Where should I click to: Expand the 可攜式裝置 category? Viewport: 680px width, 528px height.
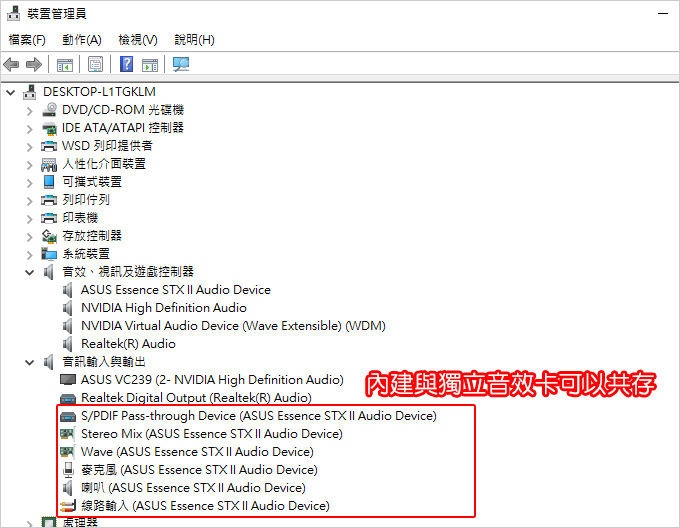click(x=29, y=183)
